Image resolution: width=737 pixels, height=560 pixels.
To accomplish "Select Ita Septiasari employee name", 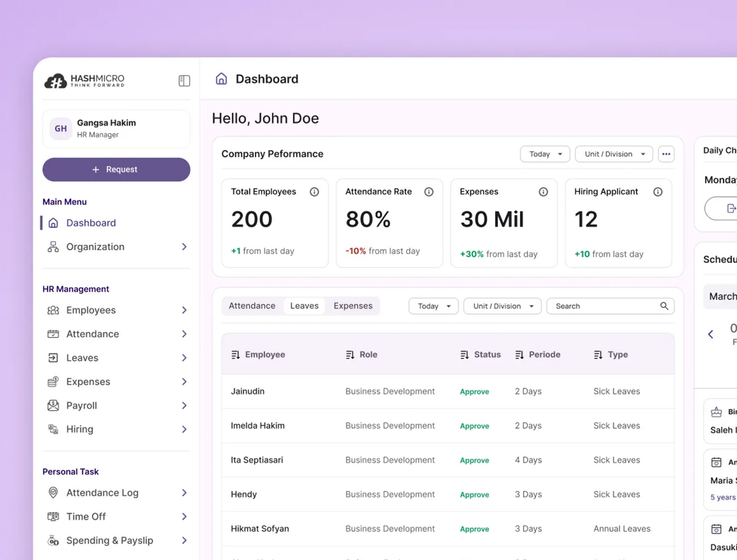I will coord(257,460).
